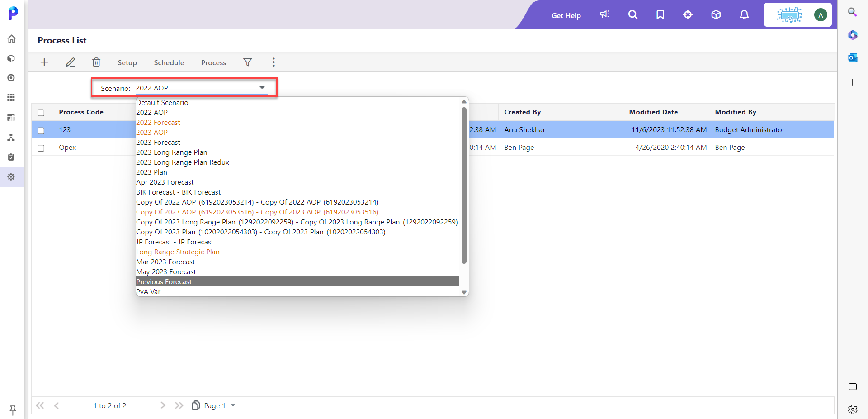Click Get Help link

[x=566, y=15]
